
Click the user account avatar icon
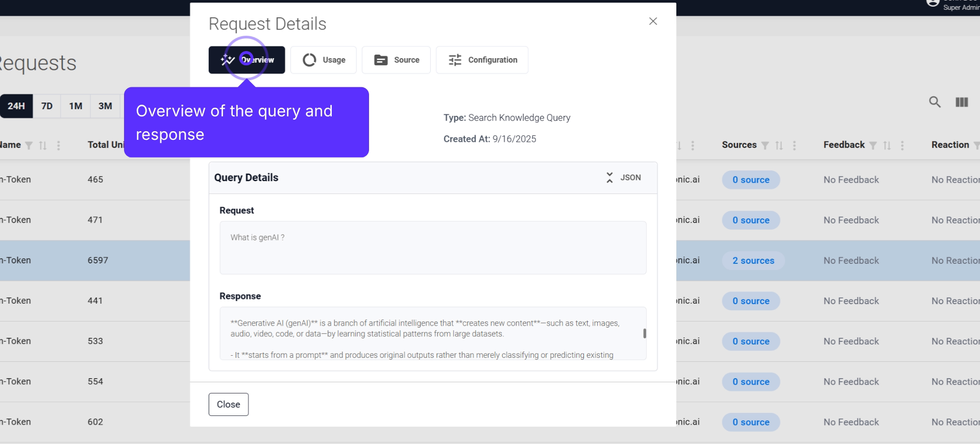click(933, 3)
